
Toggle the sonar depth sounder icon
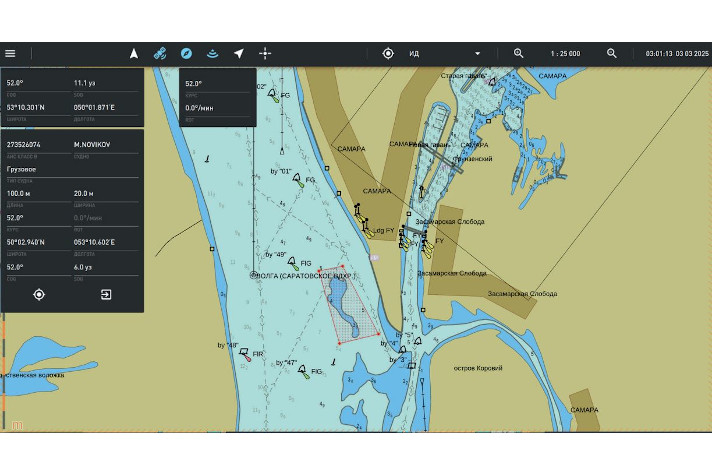tap(212, 53)
